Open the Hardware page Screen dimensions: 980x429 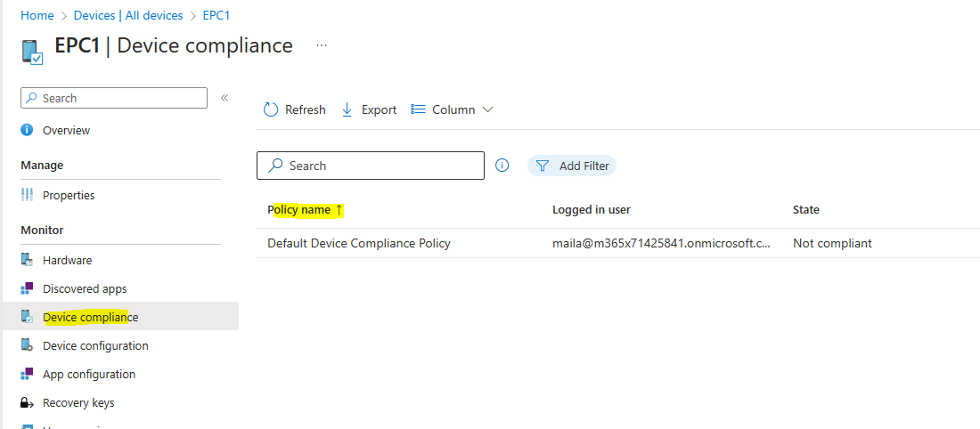(67, 261)
